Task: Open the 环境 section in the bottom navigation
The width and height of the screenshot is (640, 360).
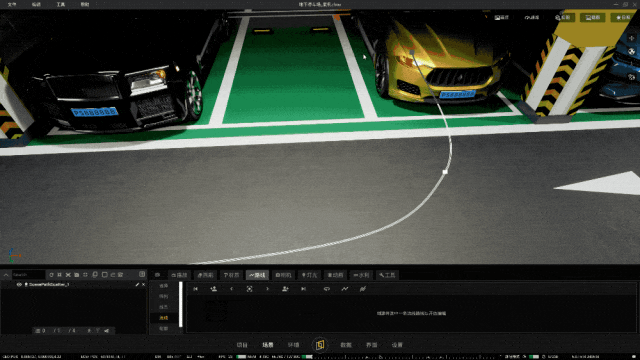Action: click(x=293, y=345)
